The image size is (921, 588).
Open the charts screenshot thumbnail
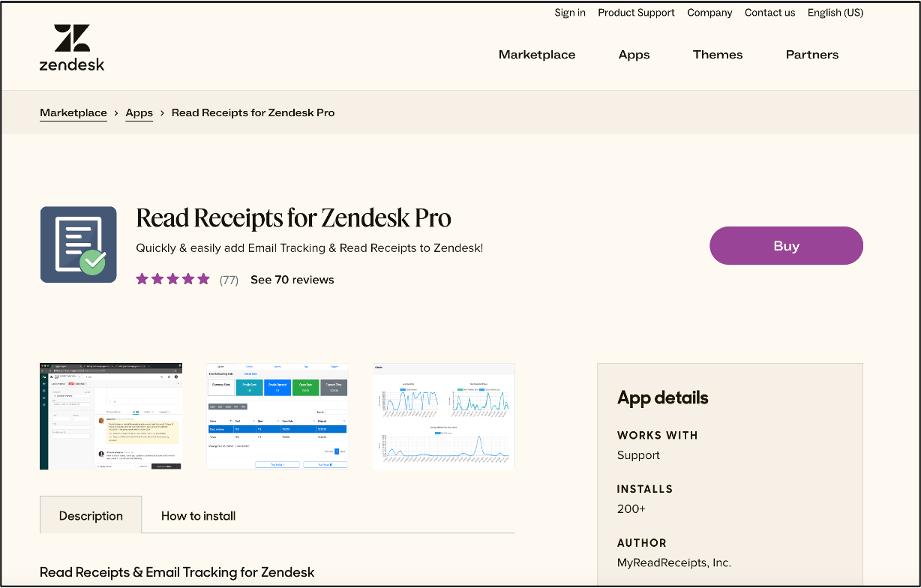pos(444,416)
